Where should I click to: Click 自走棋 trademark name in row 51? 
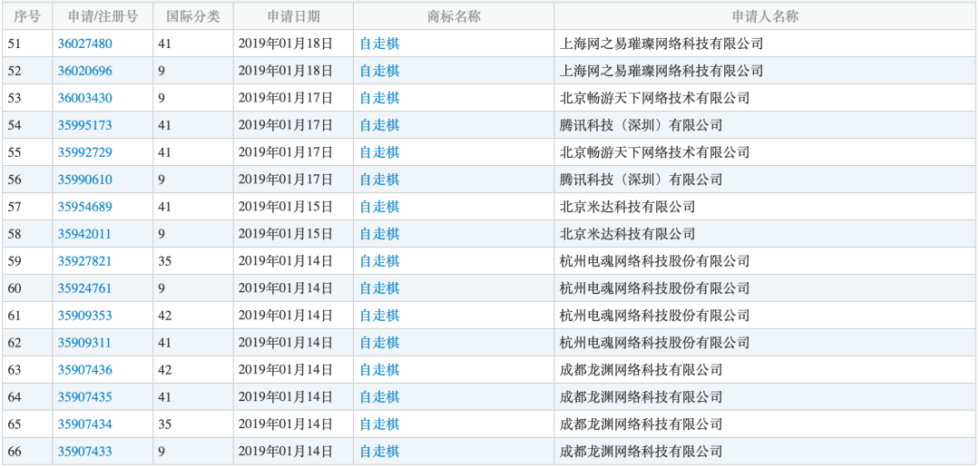pyautogui.click(x=379, y=44)
